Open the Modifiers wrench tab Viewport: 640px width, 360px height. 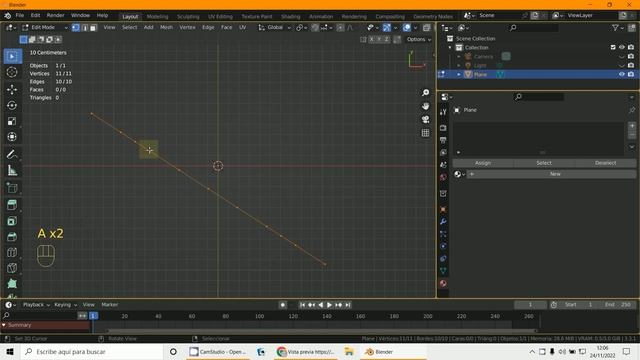tap(443, 222)
